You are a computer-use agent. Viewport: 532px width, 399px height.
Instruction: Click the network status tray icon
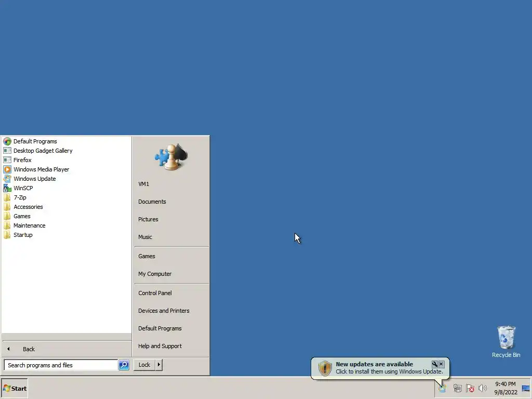[457, 388]
